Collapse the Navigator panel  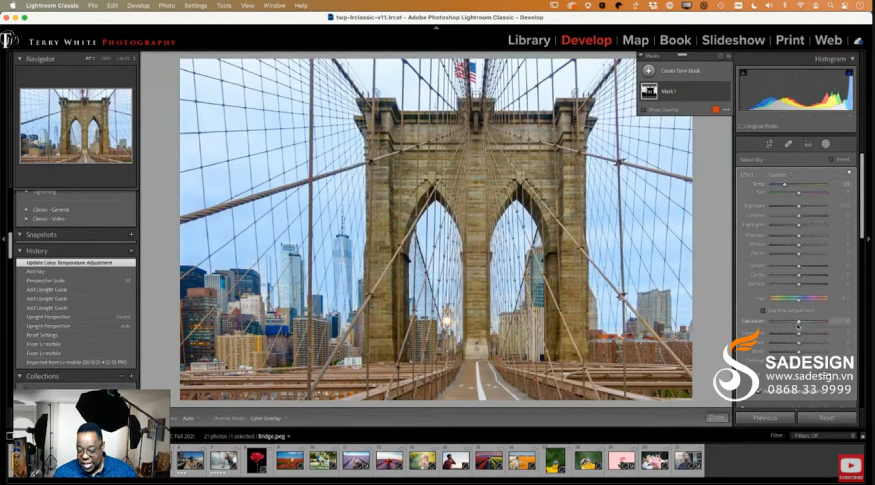click(20, 59)
